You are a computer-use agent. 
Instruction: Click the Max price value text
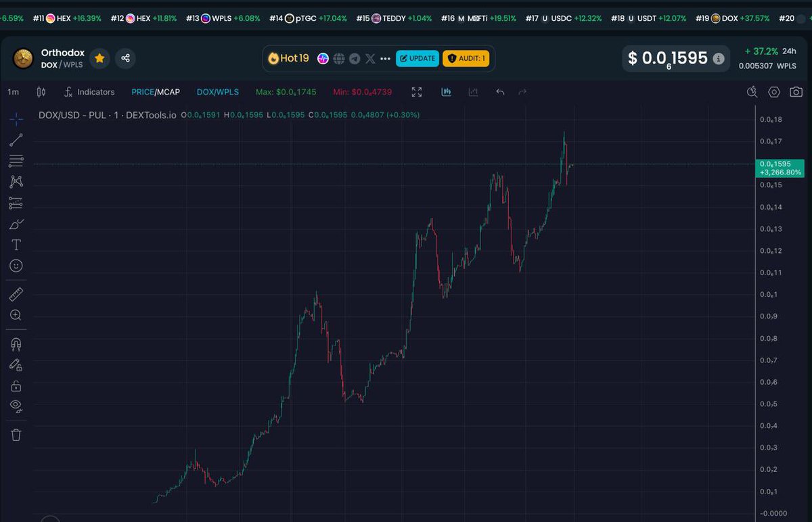coord(287,92)
